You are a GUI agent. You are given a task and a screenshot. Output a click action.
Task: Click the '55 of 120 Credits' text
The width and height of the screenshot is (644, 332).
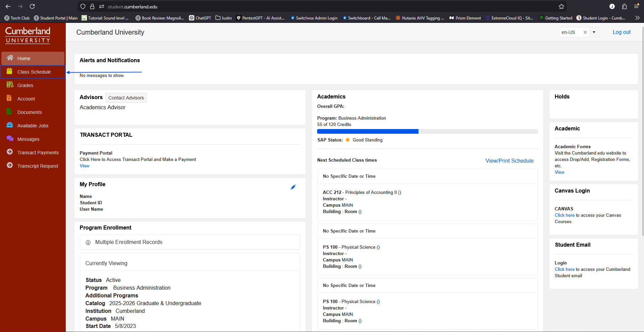coord(334,124)
